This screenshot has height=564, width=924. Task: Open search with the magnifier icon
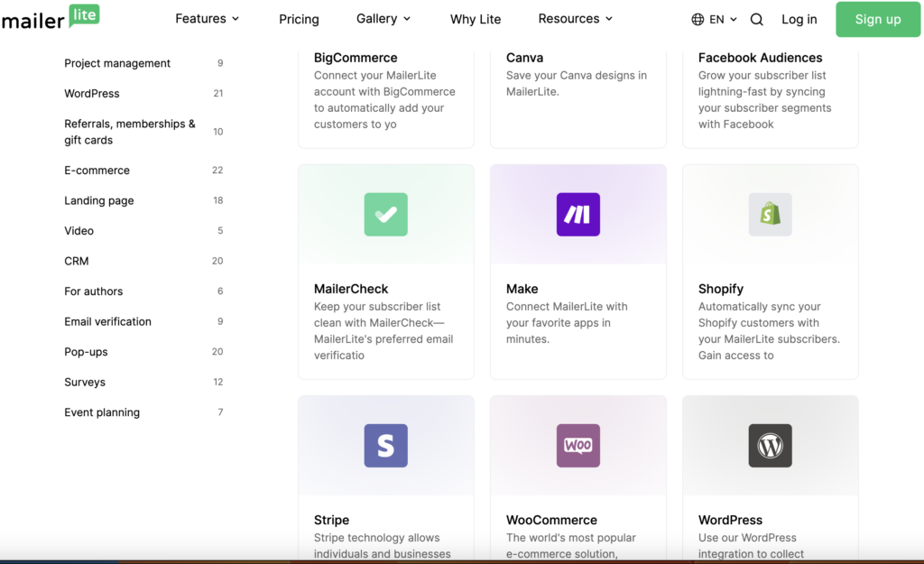tap(757, 19)
